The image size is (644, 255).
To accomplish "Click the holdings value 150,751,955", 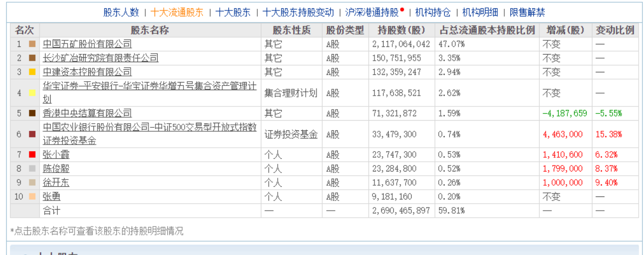I will point(397,58).
